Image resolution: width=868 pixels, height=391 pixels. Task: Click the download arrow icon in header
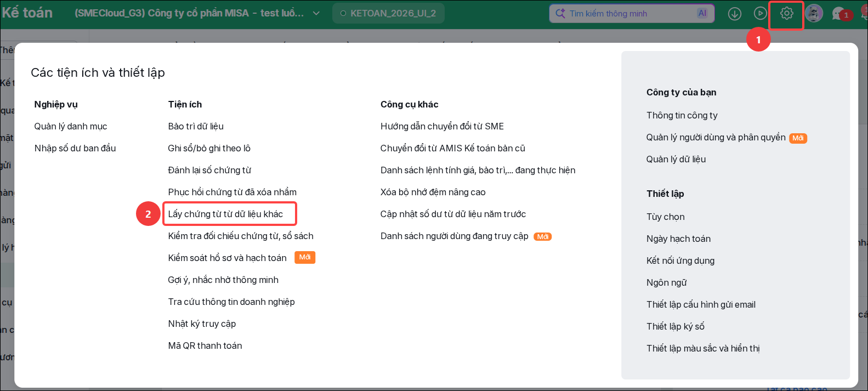pos(735,14)
